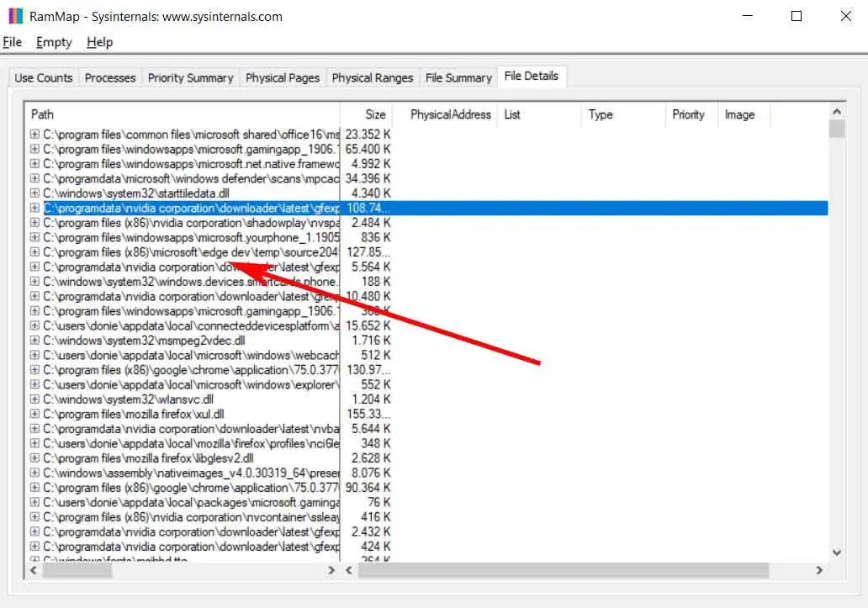
Task: Switch to the Physical Pages tab
Action: 283,78
